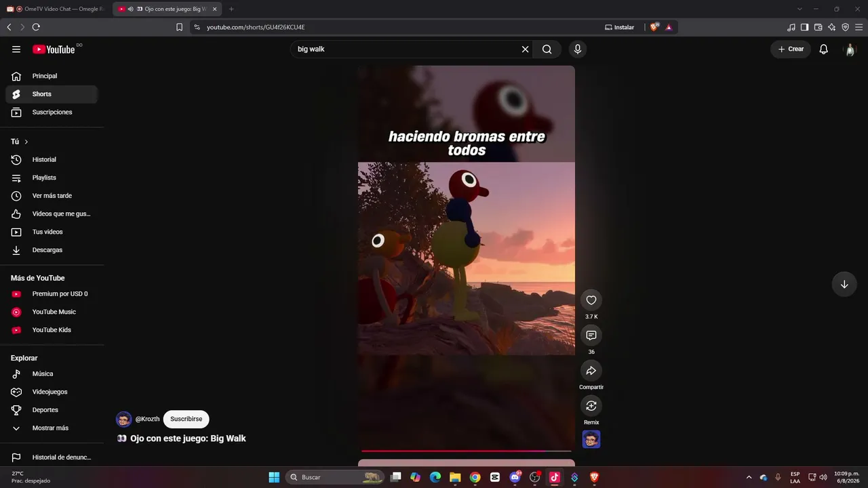Open the Windows Start menu
The height and width of the screenshot is (488, 868).
(x=274, y=477)
